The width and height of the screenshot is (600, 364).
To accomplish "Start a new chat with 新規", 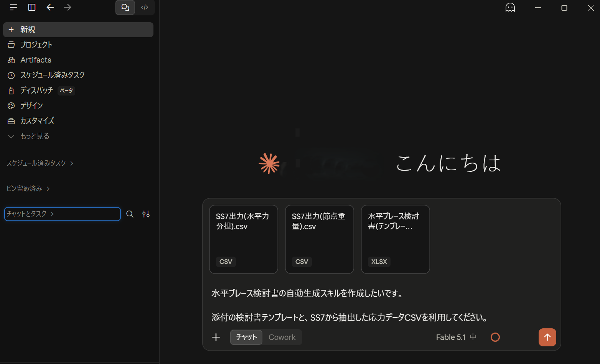I will (x=78, y=30).
